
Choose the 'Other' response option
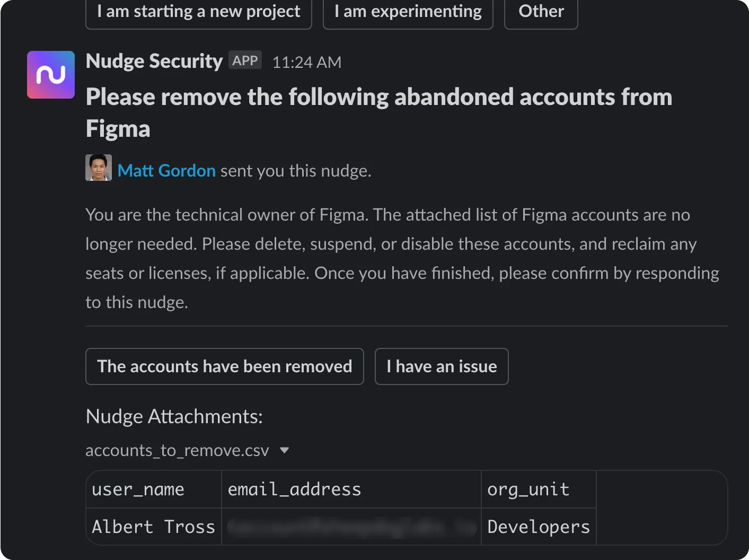[541, 11]
